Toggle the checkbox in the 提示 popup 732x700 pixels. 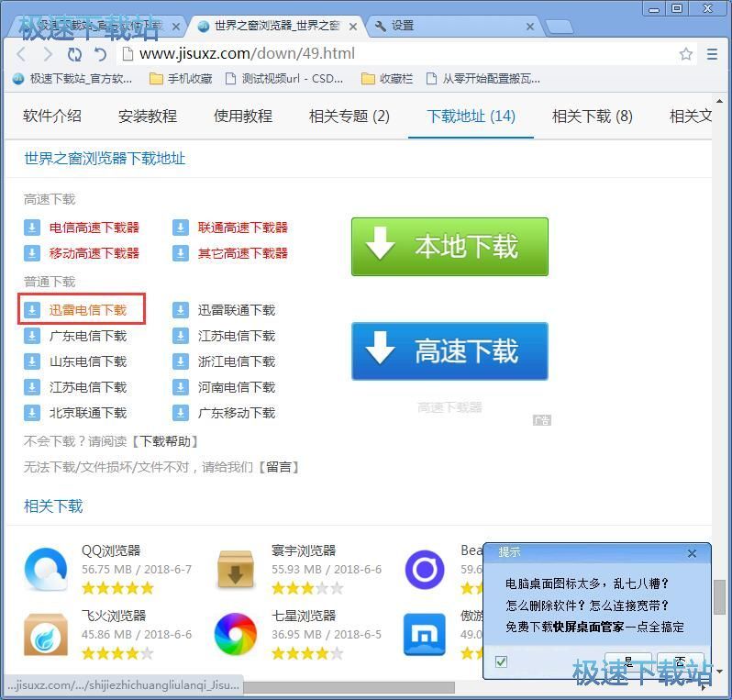tap(502, 661)
